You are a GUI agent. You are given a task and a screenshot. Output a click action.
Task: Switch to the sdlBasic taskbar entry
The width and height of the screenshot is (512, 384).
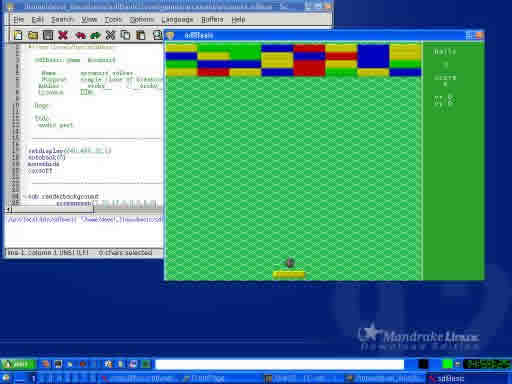pos(448,379)
